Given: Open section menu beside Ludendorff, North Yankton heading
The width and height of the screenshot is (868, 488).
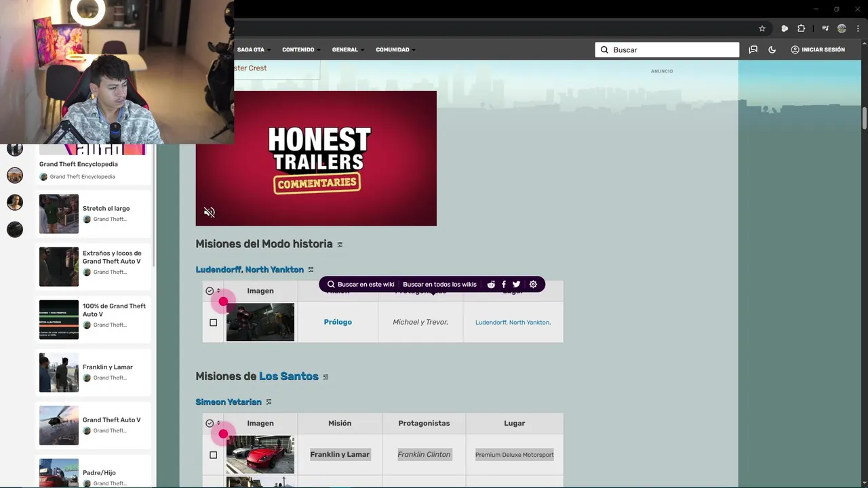Looking at the screenshot, I should click(311, 270).
